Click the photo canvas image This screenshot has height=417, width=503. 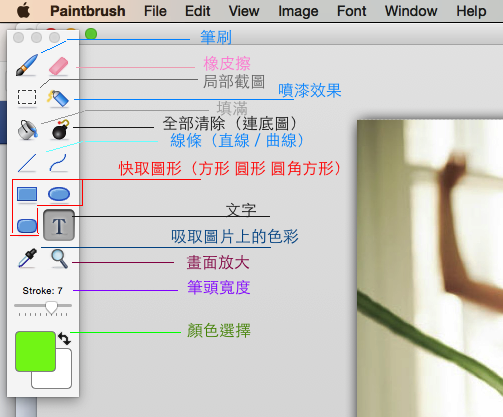pyautogui.click(x=430, y=268)
